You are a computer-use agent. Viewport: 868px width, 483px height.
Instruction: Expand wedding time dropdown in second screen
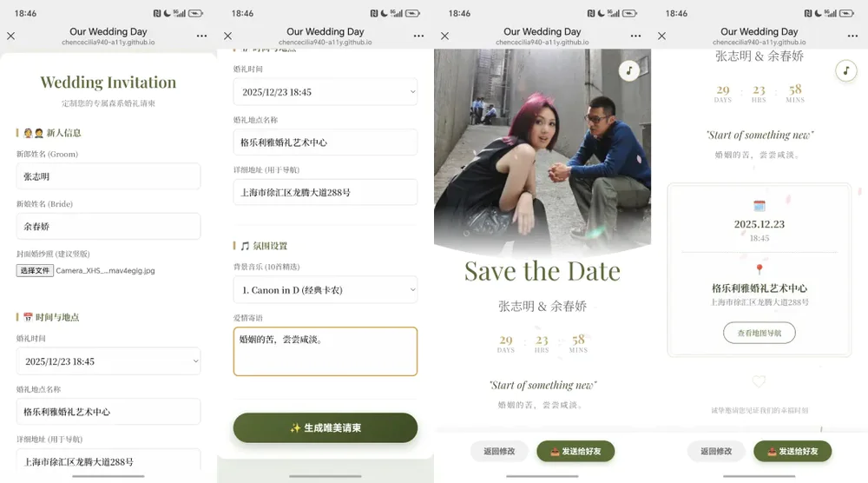click(325, 92)
